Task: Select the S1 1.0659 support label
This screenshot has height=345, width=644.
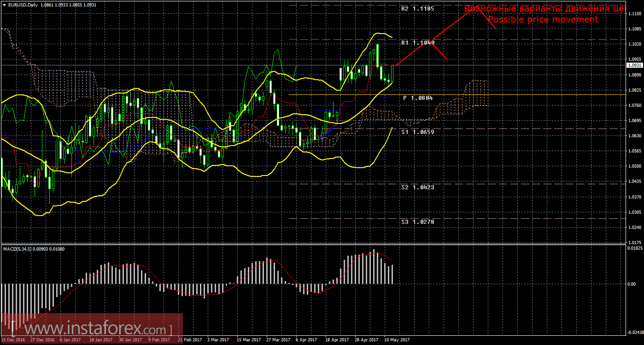Action: [417, 132]
